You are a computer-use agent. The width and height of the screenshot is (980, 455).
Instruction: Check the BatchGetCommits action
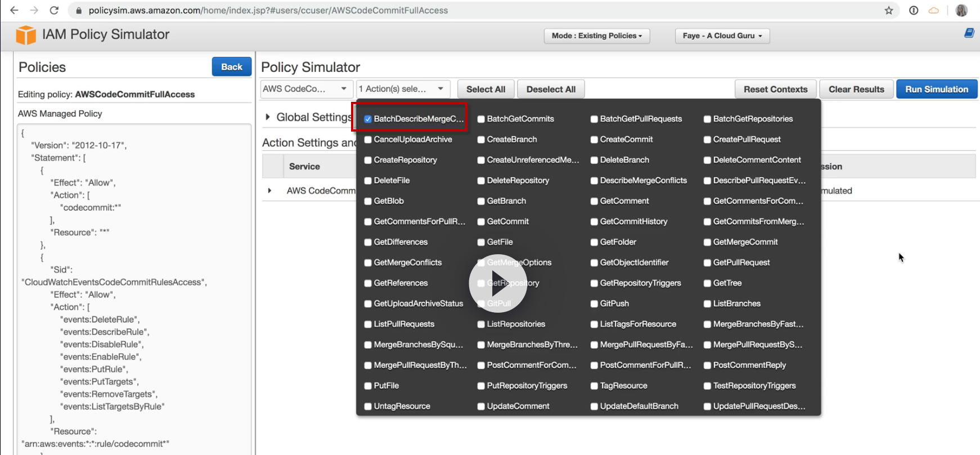coord(481,119)
